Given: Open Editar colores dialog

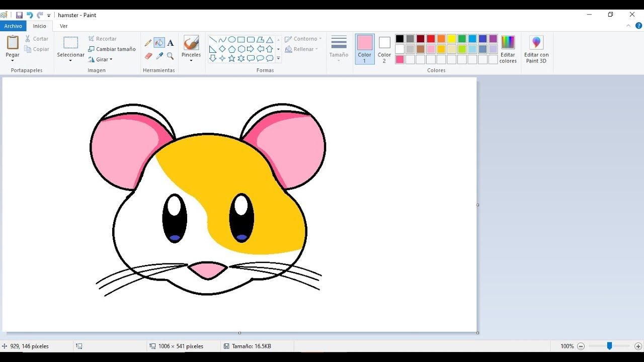Looking at the screenshot, I should [508, 49].
